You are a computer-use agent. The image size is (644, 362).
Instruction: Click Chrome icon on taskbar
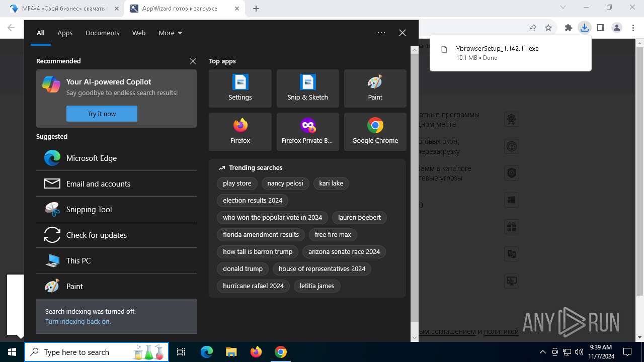(281, 352)
